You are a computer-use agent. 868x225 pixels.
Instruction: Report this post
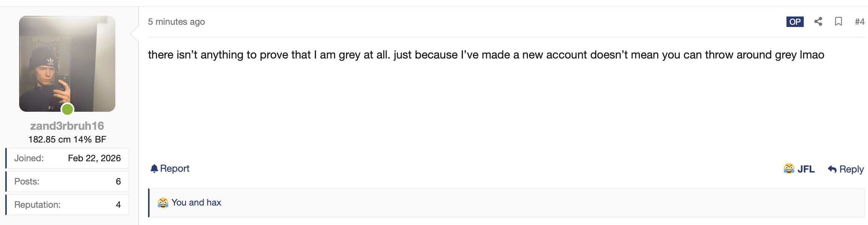[174, 169]
